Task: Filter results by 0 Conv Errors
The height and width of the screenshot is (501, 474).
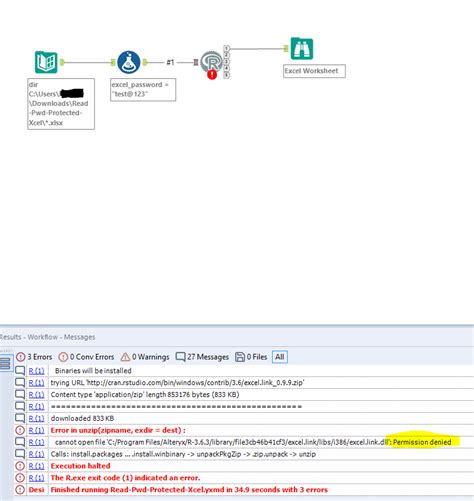Action: (x=86, y=357)
